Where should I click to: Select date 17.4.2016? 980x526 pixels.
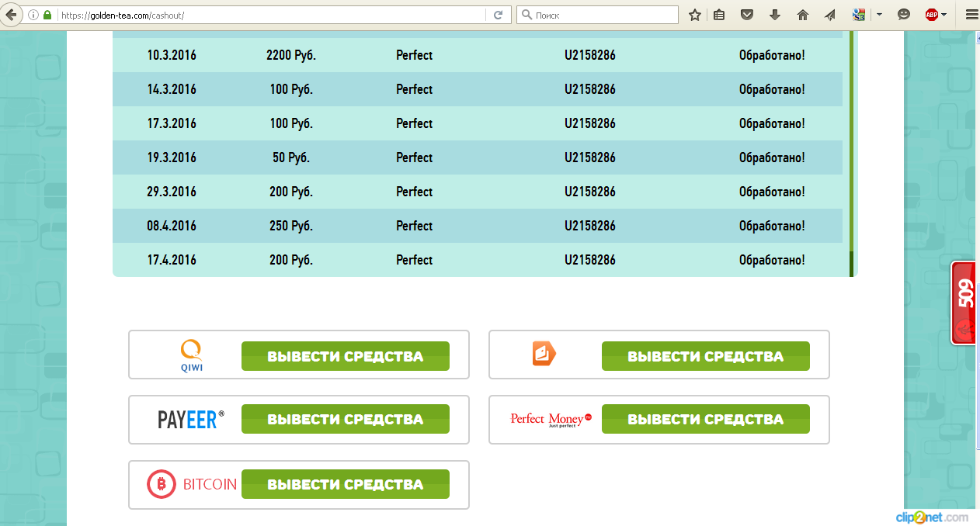coord(172,260)
